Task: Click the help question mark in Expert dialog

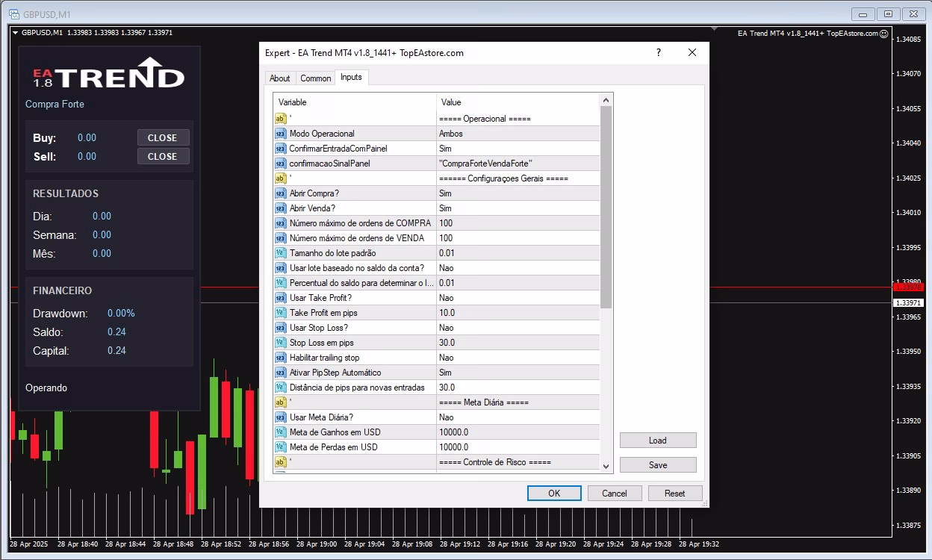Action: pyautogui.click(x=658, y=52)
